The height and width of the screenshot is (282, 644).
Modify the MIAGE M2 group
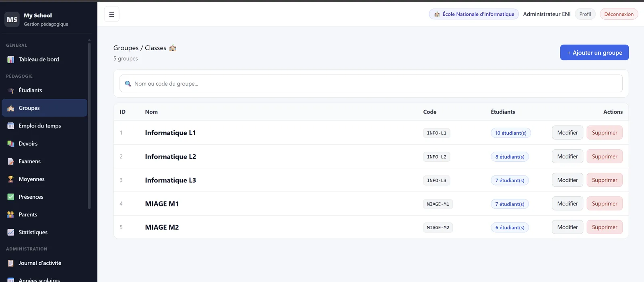(x=568, y=227)
